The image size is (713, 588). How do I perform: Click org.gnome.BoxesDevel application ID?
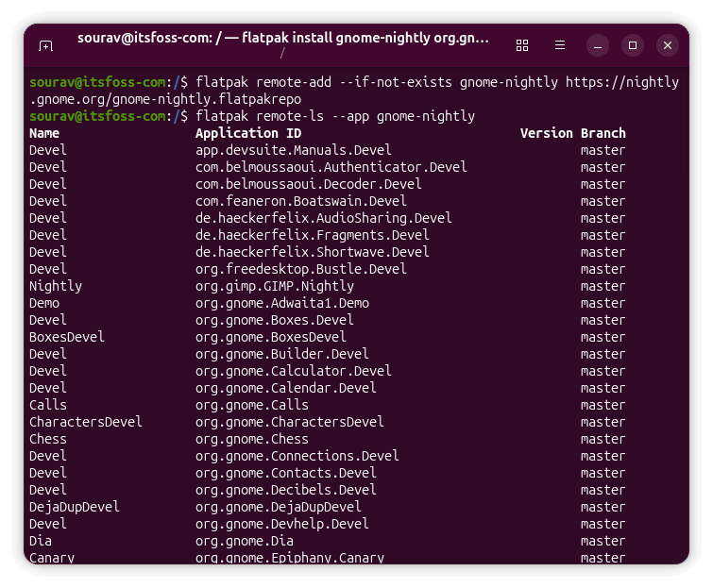[270, 337]
